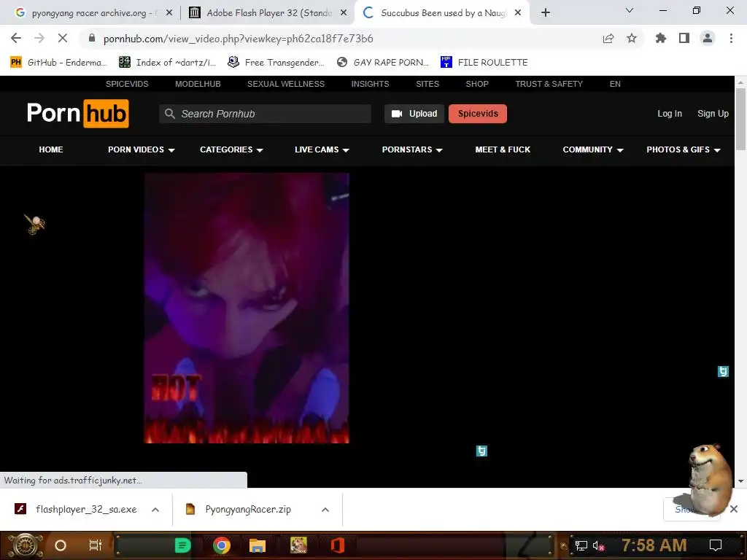Expand options for PyongyangRacer.zip download
747x560 pixels.
click(325, 510)
